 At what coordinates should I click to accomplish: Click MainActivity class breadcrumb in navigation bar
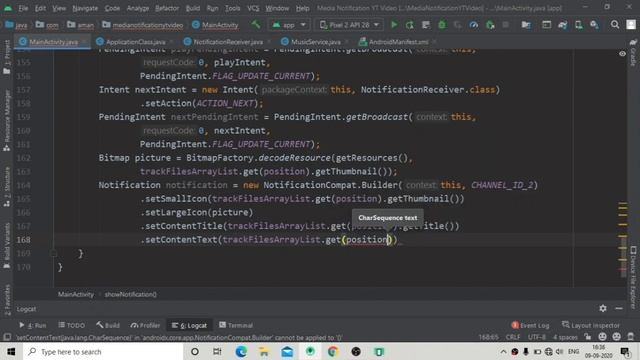tap(215, 25)
